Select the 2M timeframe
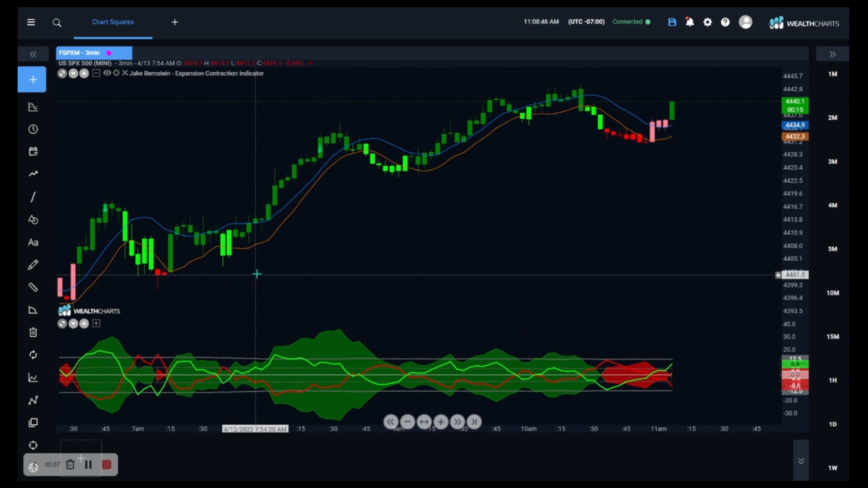The image size is (868, 488). point(833,118)
